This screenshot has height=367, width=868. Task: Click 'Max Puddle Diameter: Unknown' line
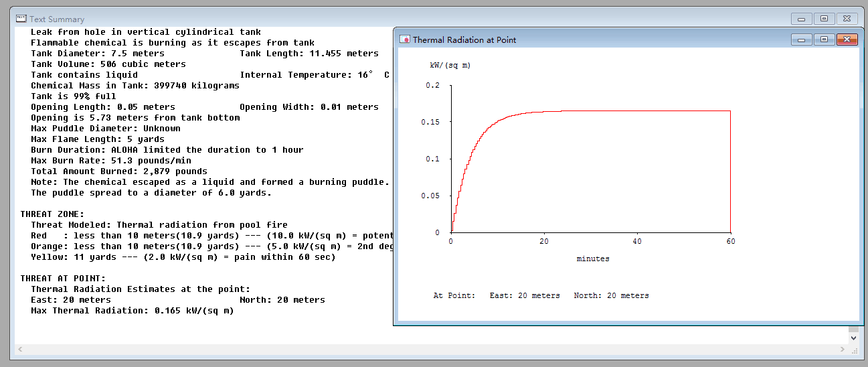click(106, 129)
